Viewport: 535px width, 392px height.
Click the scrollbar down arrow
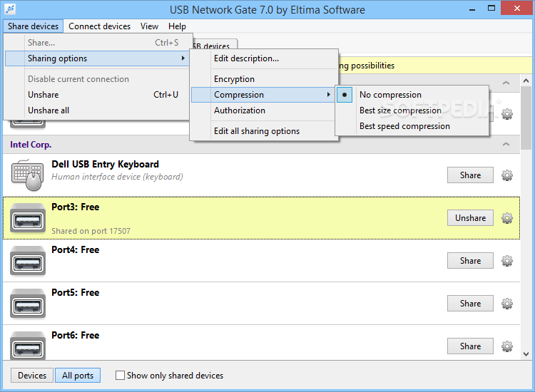click(526, 354)
